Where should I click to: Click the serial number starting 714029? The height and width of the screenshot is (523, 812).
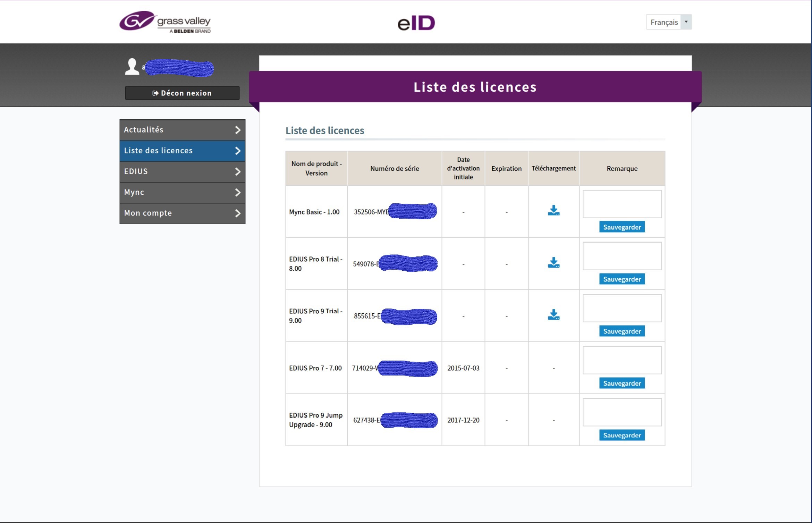tap(395, 368)
